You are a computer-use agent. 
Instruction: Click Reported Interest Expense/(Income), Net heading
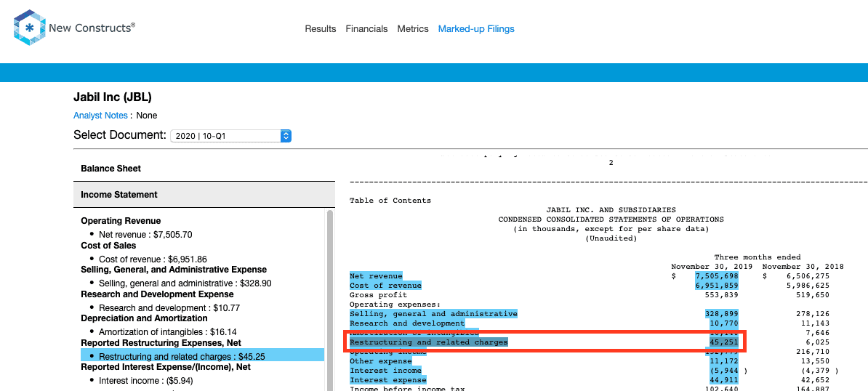(x=166, y=367)
